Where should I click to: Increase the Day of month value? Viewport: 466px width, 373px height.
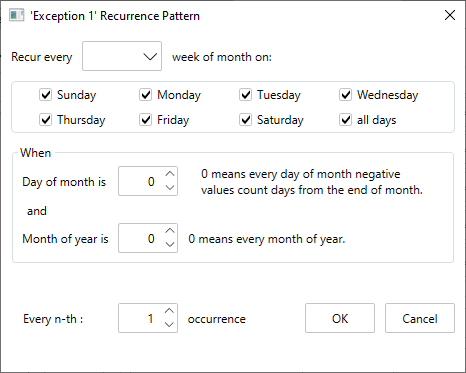(x=170, y=174)
